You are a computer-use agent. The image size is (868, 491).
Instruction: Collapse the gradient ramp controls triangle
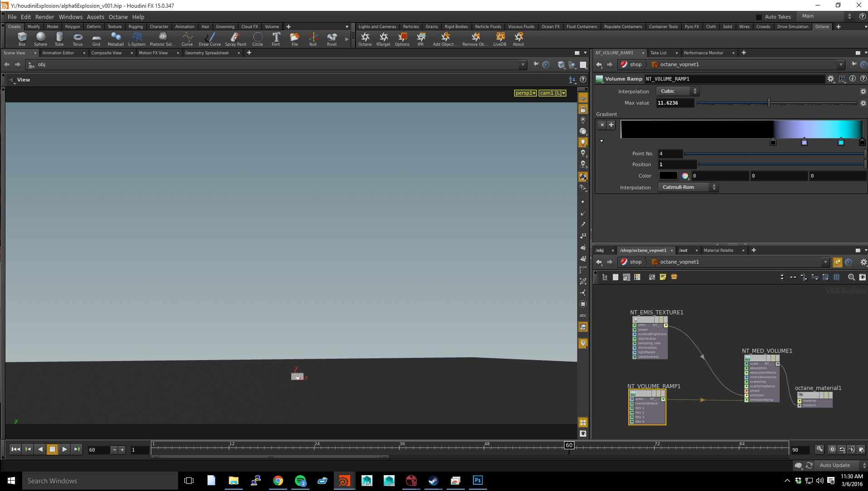[602, 141]
